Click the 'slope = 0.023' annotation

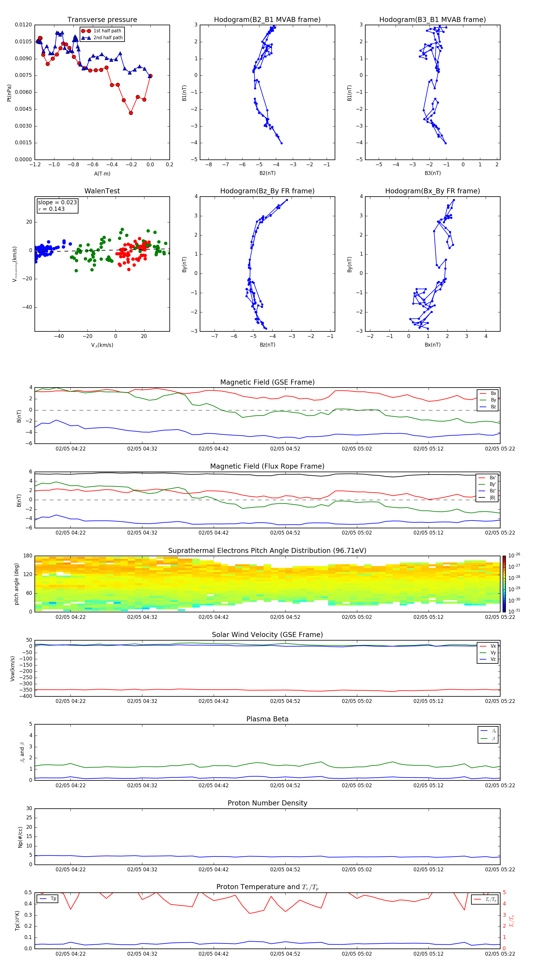click(57, 203)
